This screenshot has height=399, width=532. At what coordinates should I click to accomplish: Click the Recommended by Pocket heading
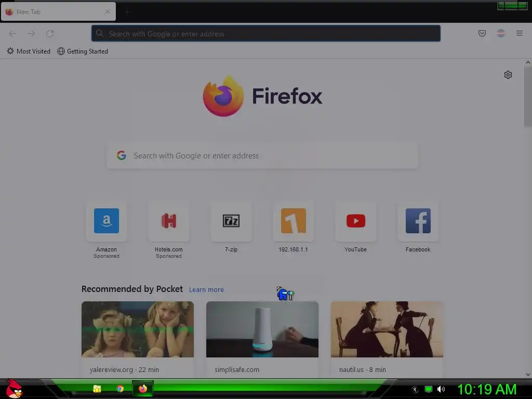132,289
